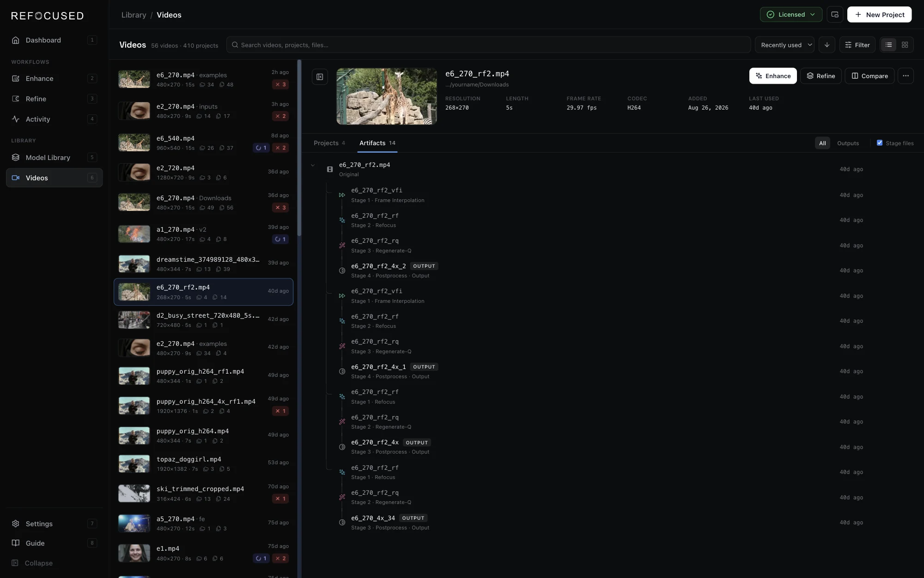Select the puppy_orig_h264.mp4 video row

pos(203,436)
